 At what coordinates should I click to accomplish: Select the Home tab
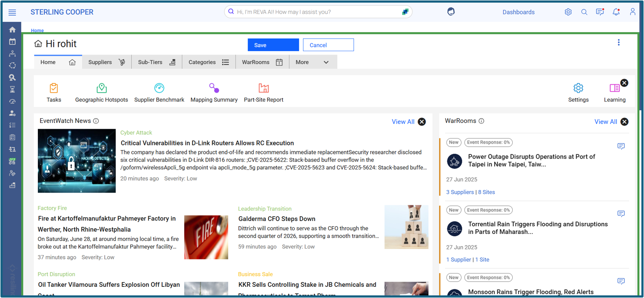58,62
